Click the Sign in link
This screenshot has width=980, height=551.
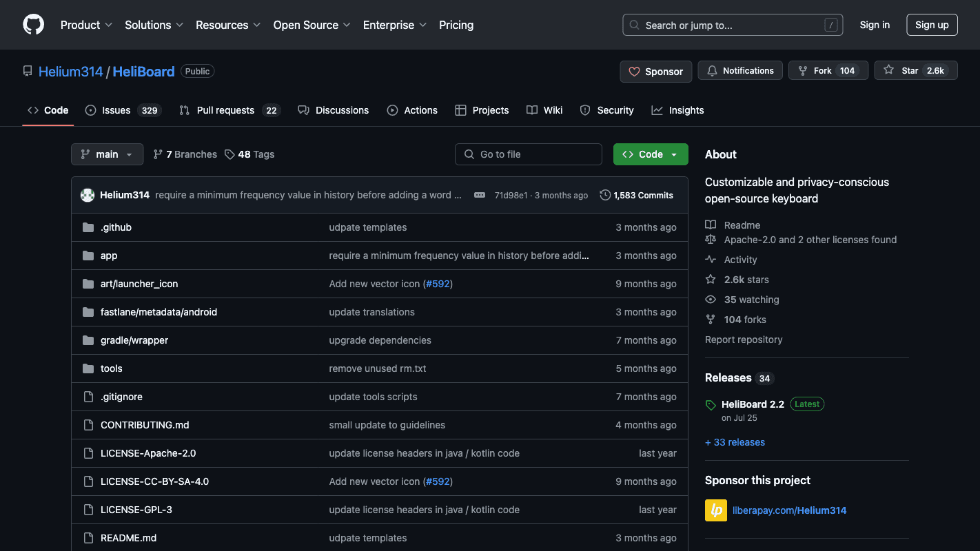click(875, 25)
